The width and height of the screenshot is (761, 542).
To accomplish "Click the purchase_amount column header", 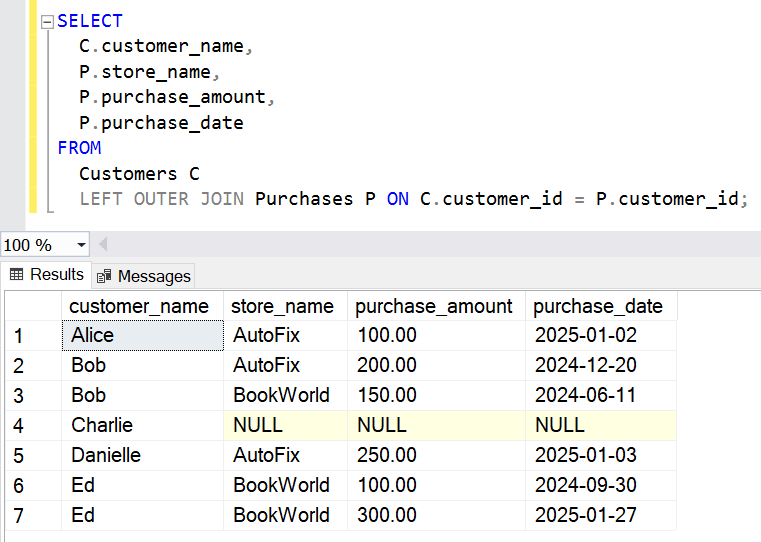I will [x=434, y=306].
